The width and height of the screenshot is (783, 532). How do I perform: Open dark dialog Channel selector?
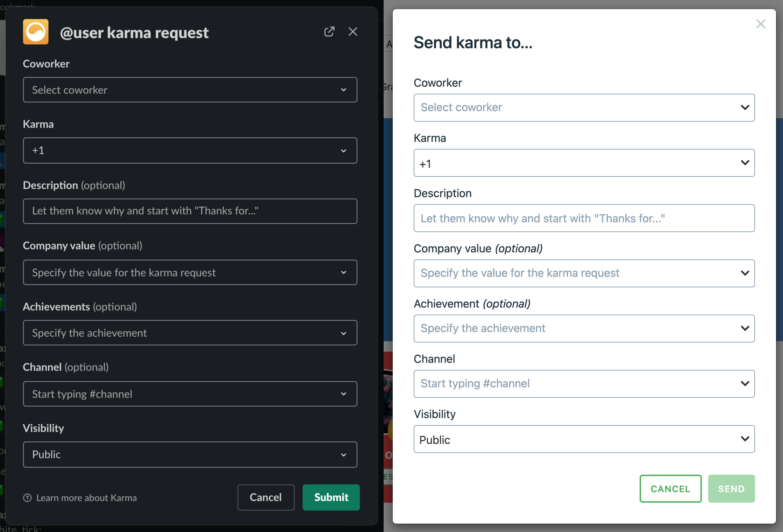tap(190, 394)
